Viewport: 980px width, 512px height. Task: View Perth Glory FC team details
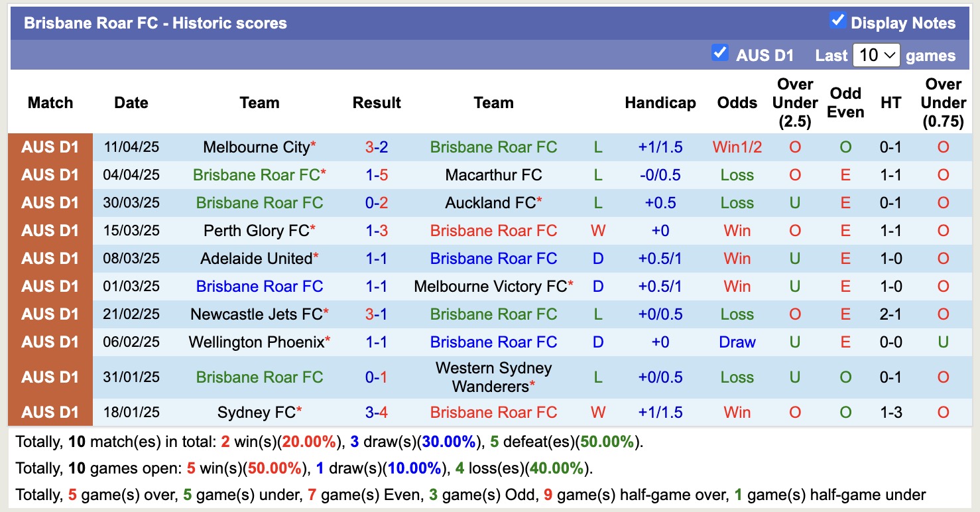[x=255, y=230]
